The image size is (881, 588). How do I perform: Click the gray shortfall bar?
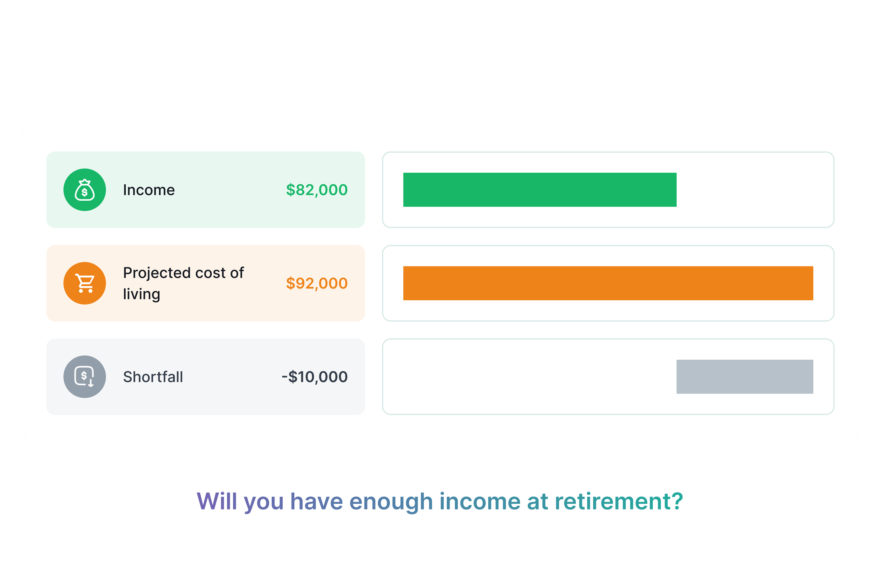click(x=745, y=377)
